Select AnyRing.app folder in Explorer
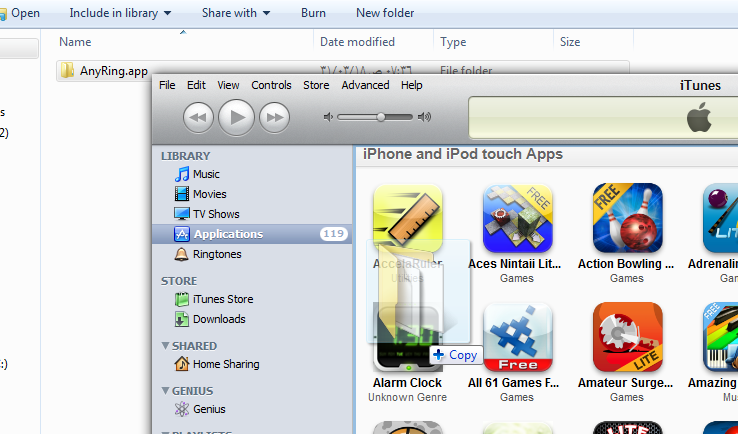The height and width of the screenshot is (434, 738). (x=104, y=71)
